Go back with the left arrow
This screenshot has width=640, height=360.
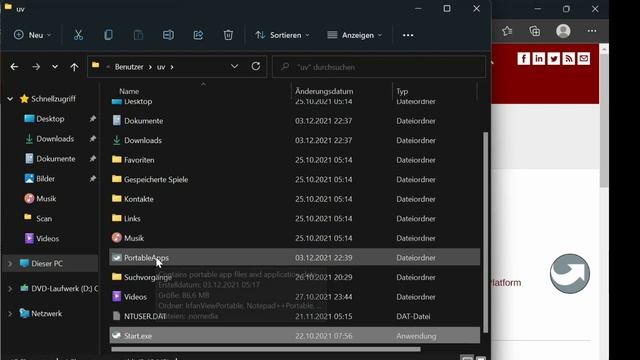click(14, 67)
